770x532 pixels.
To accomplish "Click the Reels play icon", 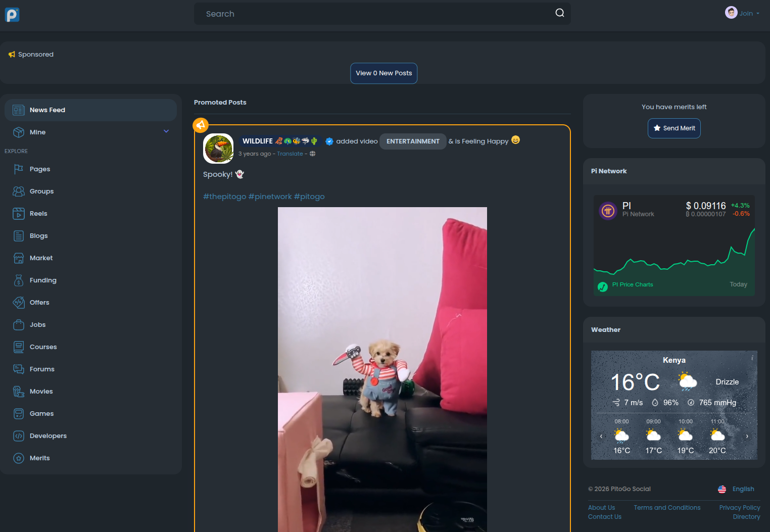I will coord(19,214).
